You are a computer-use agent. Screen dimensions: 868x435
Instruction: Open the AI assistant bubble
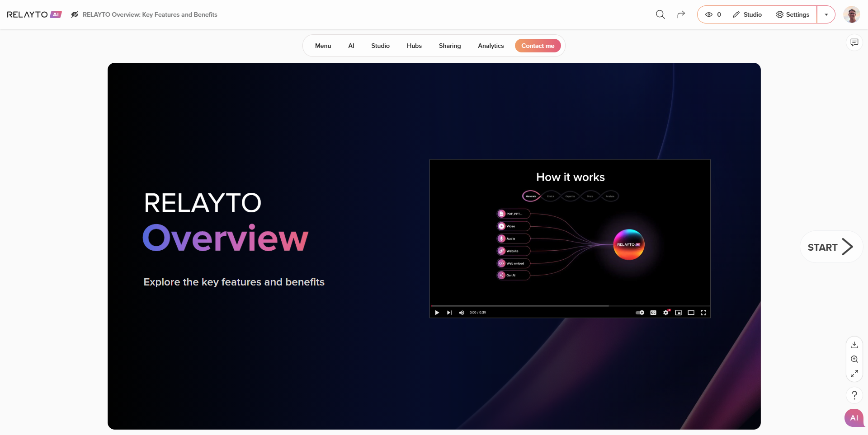854,418
